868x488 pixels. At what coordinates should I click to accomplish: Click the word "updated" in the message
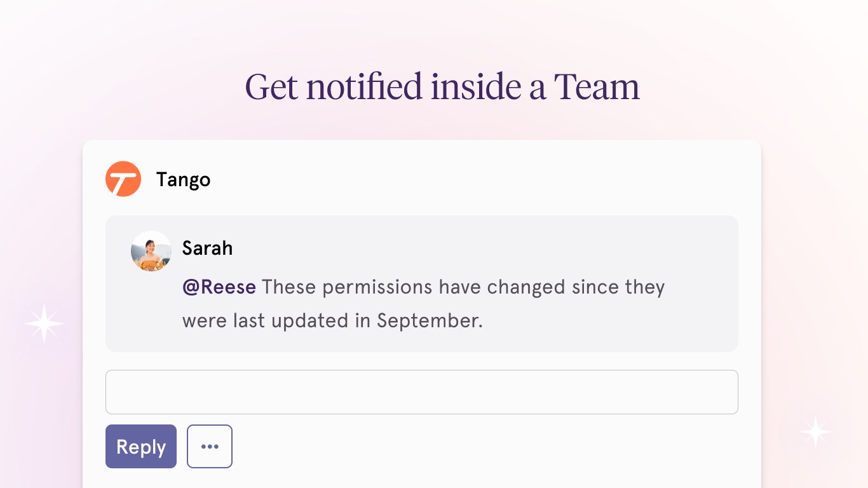[310, 320]
